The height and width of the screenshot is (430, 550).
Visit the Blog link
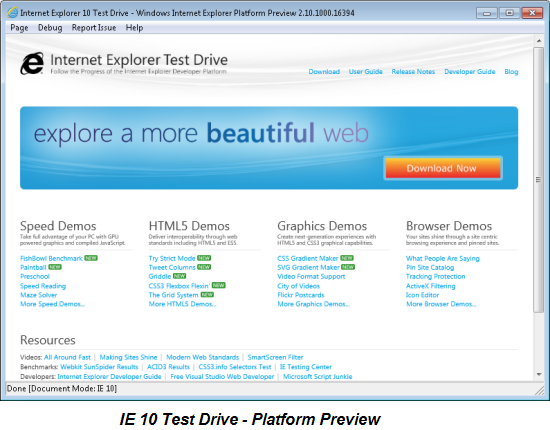511,72
